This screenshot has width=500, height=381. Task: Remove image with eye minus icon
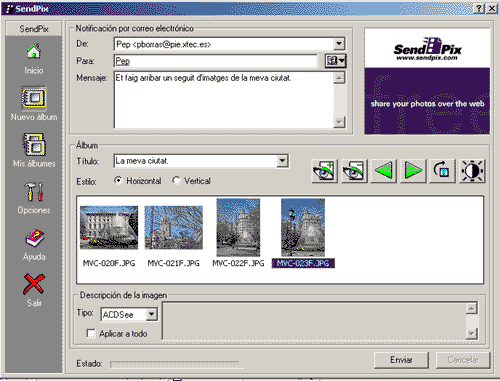pyautogui.click(x=354, y=171)
